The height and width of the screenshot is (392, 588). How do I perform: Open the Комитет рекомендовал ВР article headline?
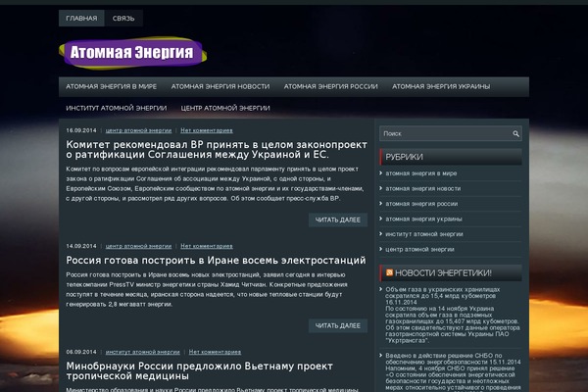(217, 150)
